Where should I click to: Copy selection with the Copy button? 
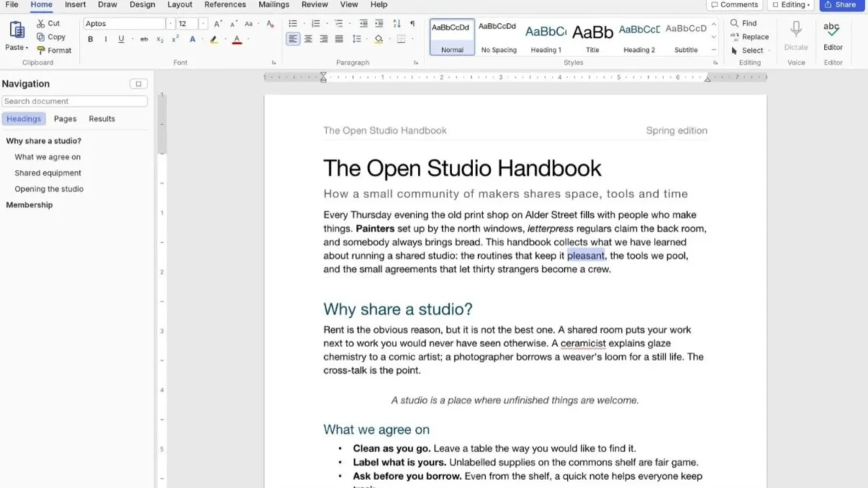[x=51, y=37]
